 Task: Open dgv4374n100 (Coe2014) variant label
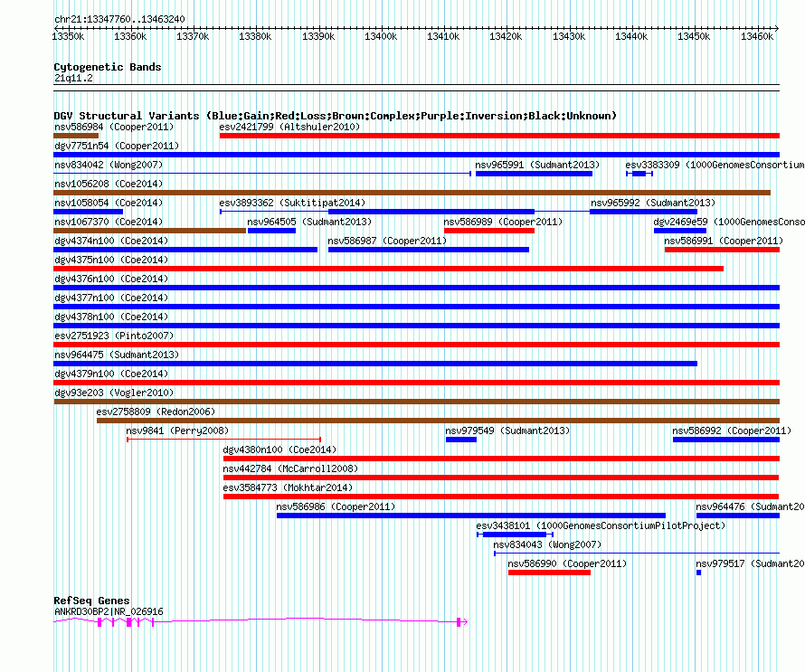coord(111,241)
